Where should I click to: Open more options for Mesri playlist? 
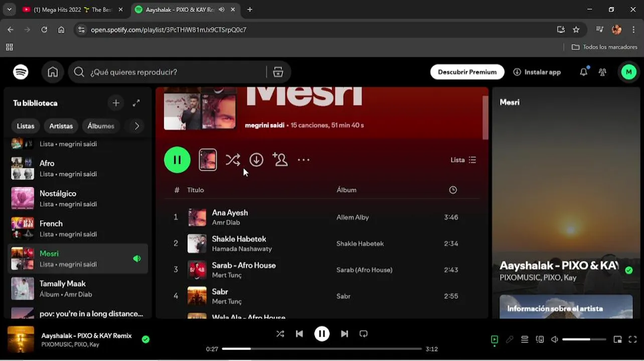(x=303, y=160)
